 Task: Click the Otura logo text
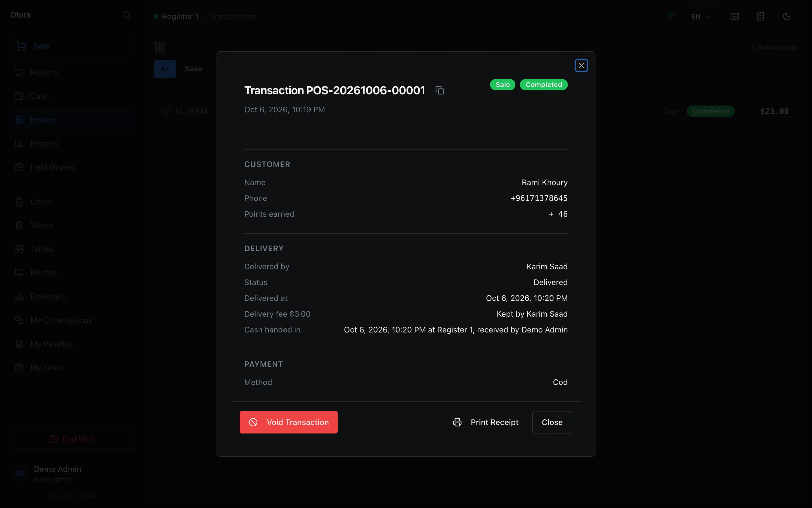[21, 15]
